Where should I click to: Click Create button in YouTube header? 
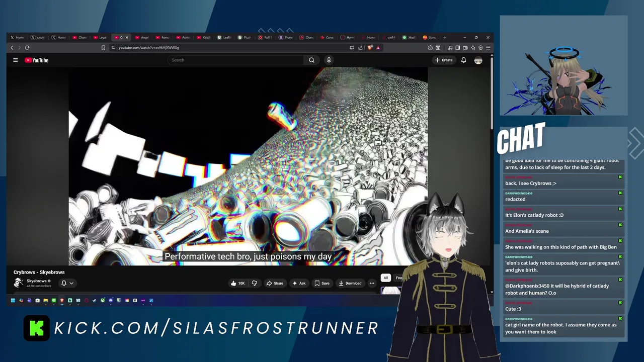tap(444, 60)
